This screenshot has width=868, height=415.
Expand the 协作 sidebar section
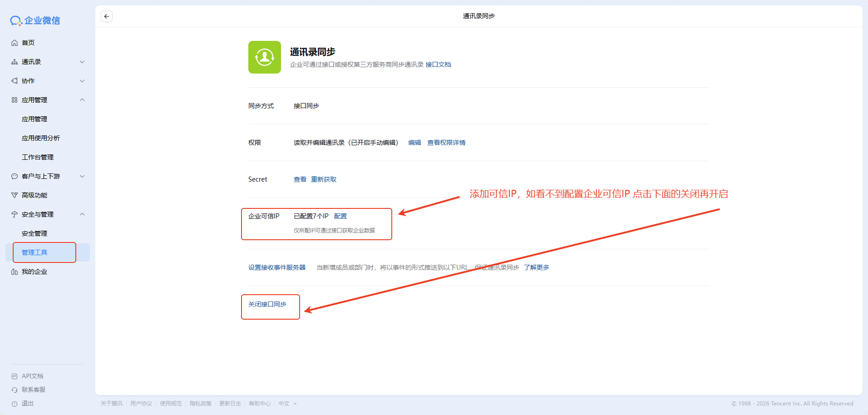(82, 81)
